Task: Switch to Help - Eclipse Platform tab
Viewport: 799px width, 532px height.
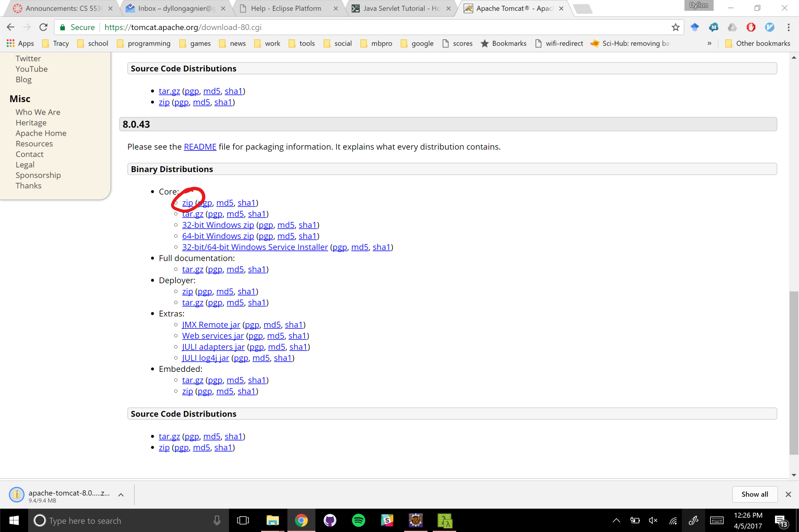Action: click(286, 8)
